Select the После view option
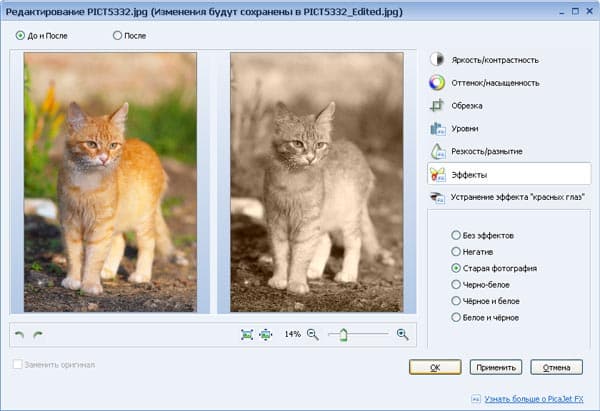 [x=129, y=36]
